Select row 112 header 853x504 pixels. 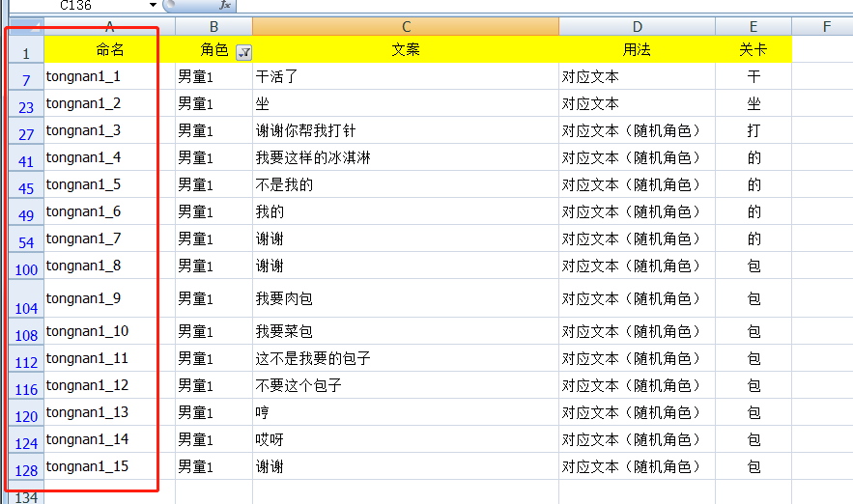pyautogui.click(x=26, y=358)
